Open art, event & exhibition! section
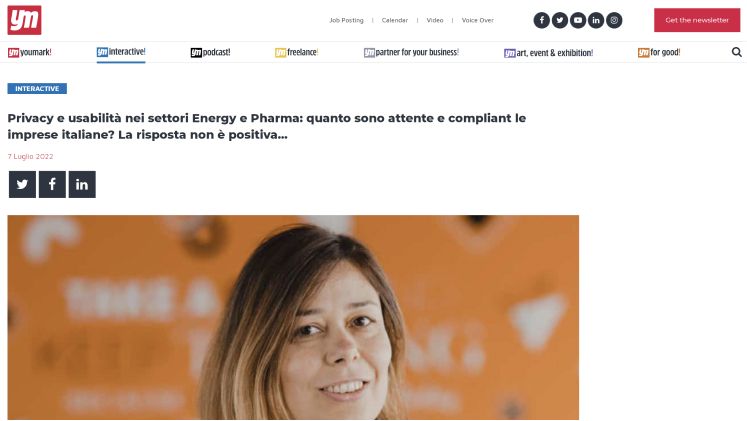 (548, 53)
